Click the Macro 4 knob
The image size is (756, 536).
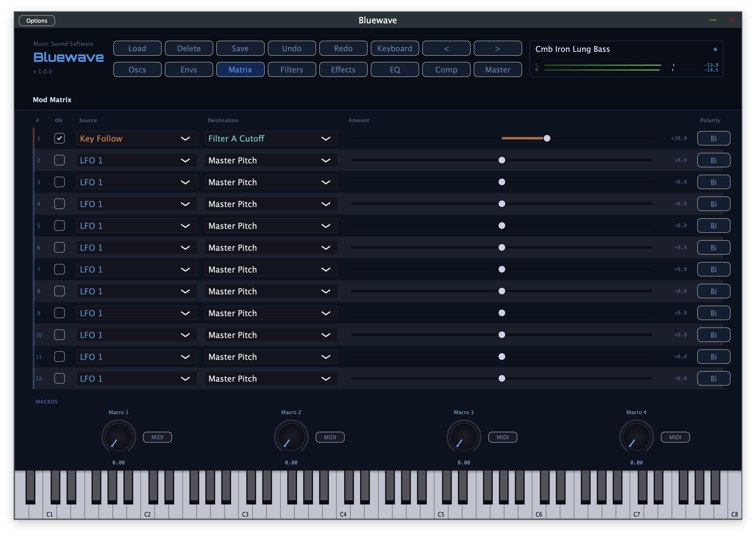[636, 436]
